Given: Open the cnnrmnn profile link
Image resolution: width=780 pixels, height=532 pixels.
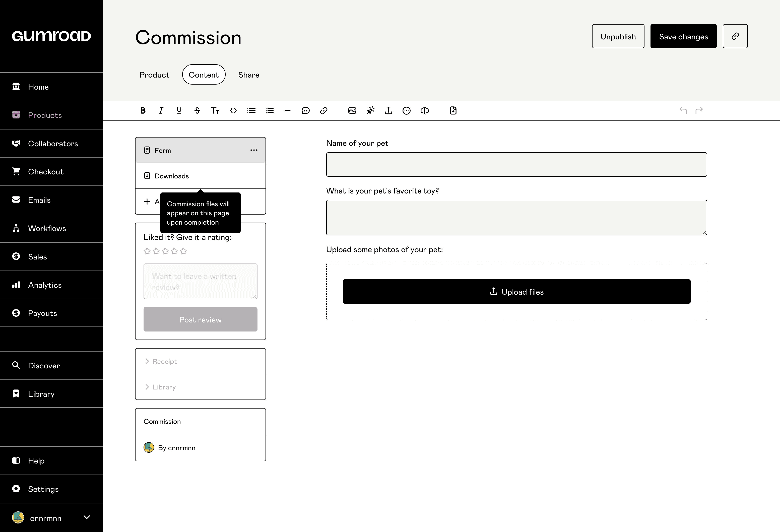Looking at the screenshot, I should coord(181,448).
